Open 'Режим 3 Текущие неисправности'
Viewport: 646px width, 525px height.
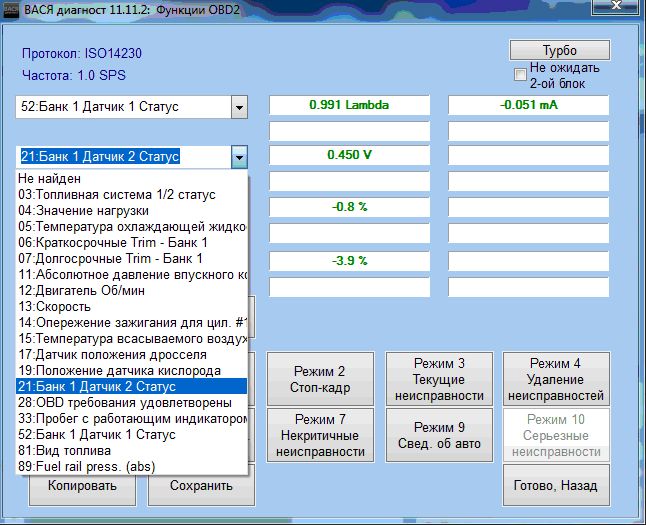(x=439, y=379)
